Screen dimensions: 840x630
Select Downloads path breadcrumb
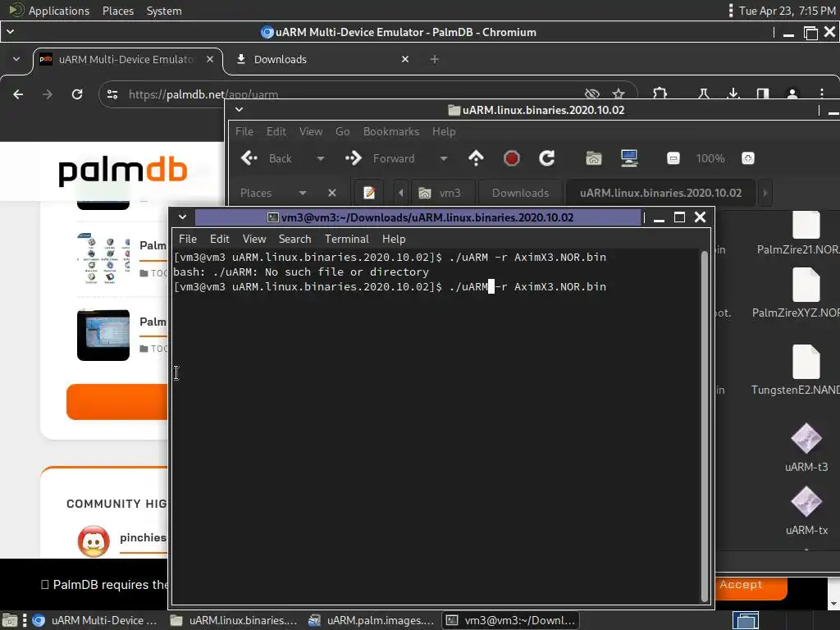[x=520, y=193]
